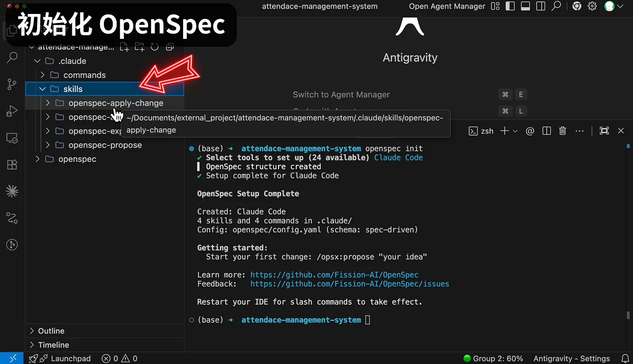Click the user avatar in title bar
This screenshot has width=633, height=364.
coord(609,6)
